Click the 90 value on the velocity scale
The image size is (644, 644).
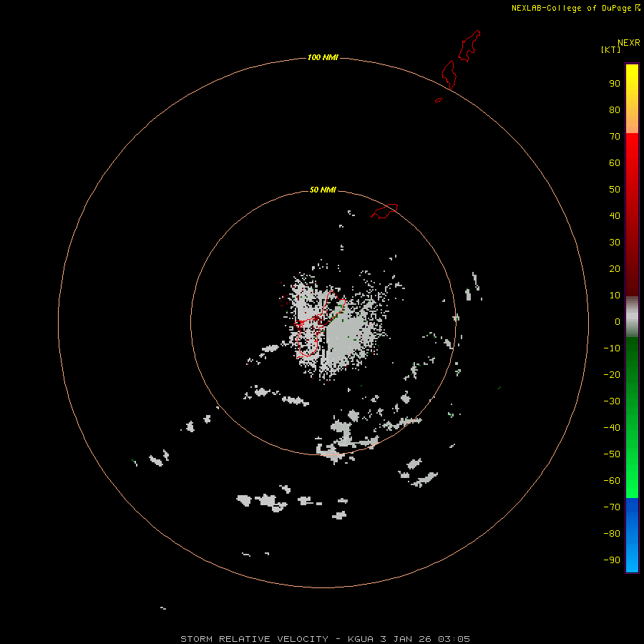pyautogui.click(x=615, y=84)
